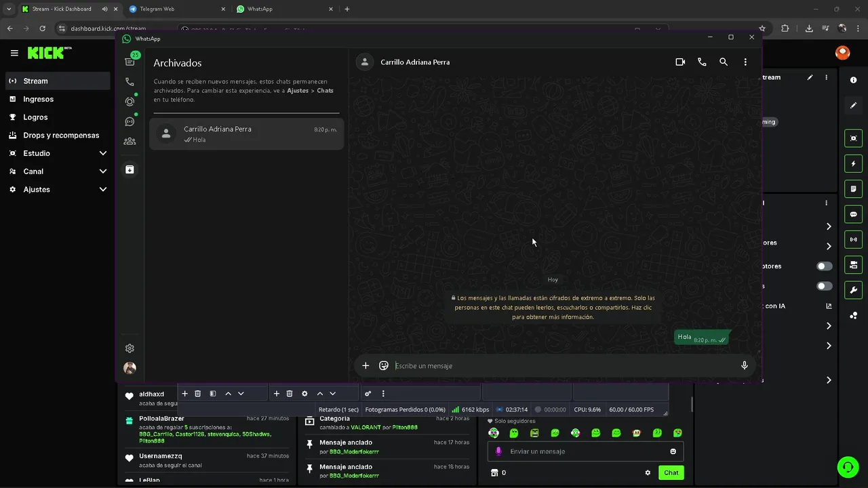The image size is (868, 488).
Task: Edit stream info pencil in stream panel
Action: [810, 77]
